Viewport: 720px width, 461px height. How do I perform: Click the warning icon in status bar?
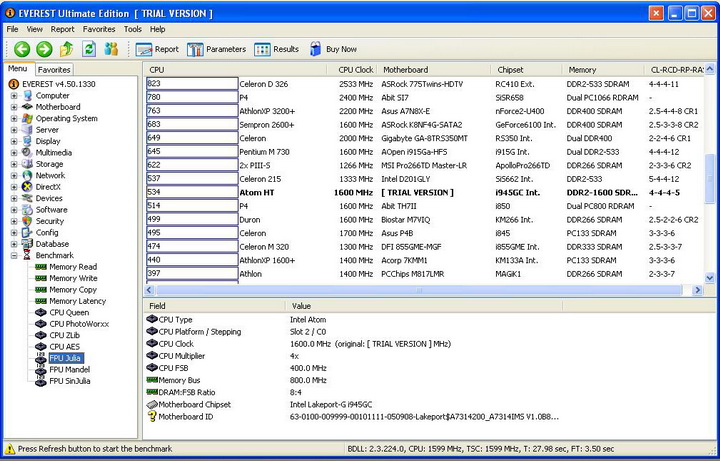coord(10,449)
